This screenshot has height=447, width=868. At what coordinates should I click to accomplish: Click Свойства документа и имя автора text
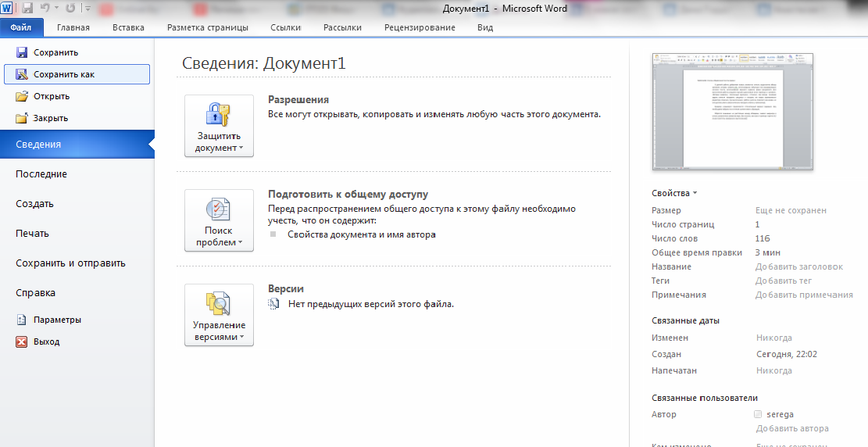click(362, 234)
